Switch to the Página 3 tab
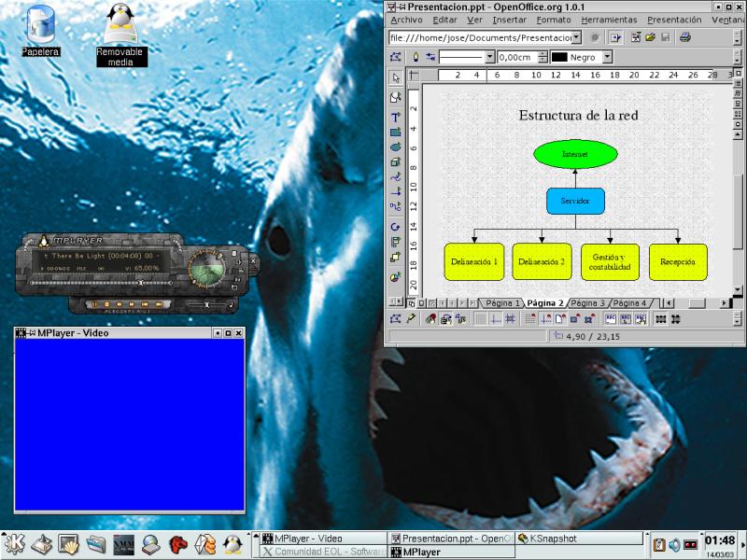Image resolution: width=747 pixels, height=560 pixels. coord(587,303)
